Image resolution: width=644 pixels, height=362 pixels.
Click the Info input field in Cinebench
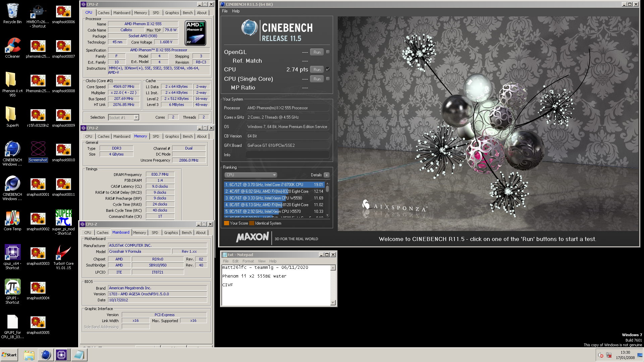287,155
